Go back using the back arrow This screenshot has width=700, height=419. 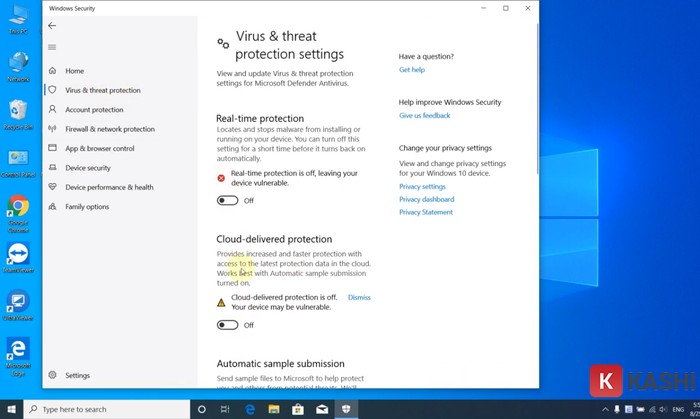click(52, 25)
